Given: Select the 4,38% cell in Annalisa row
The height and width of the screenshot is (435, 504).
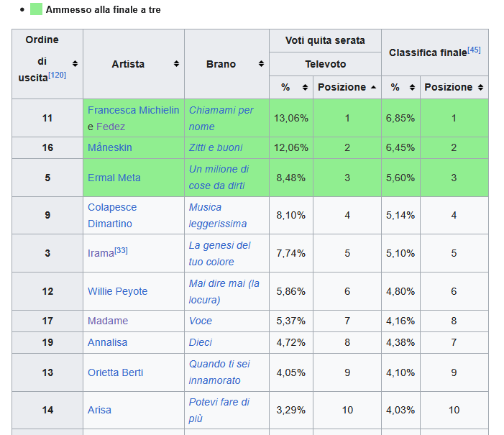Looking at the screenshot, I should (x=400, y=342).
